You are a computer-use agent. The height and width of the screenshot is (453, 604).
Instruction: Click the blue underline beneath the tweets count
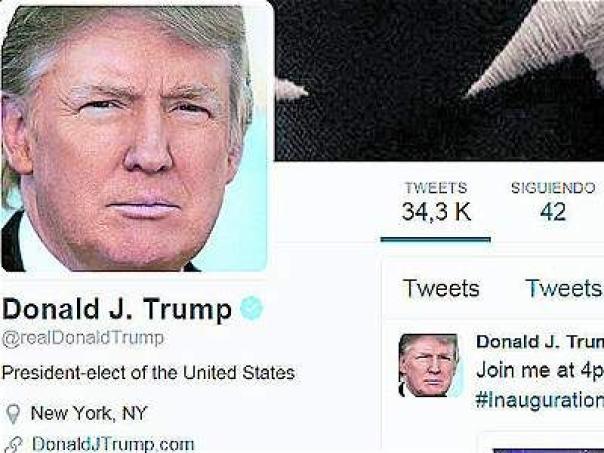[436, 240]
